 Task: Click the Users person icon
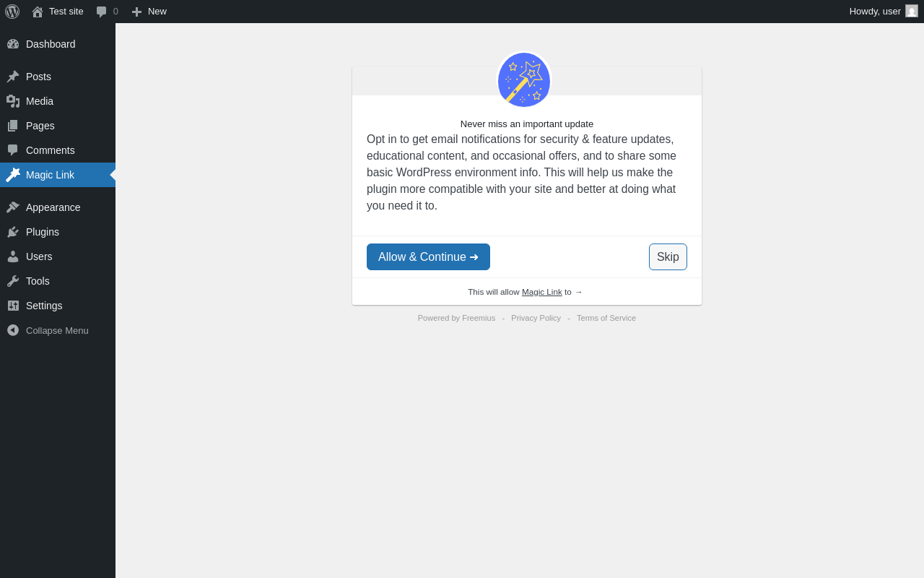(x=13, y=256)
